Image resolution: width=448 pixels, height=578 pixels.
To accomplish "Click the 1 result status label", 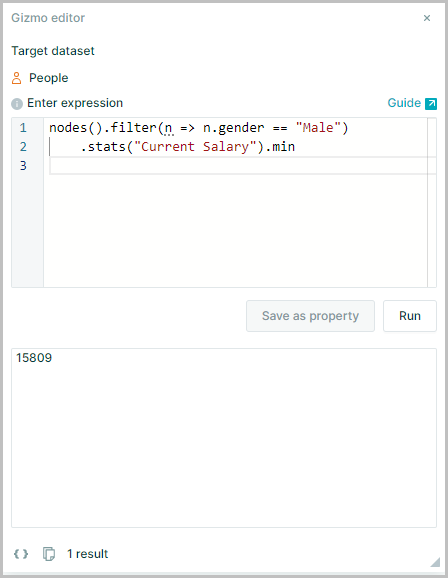I will [87, 554].
